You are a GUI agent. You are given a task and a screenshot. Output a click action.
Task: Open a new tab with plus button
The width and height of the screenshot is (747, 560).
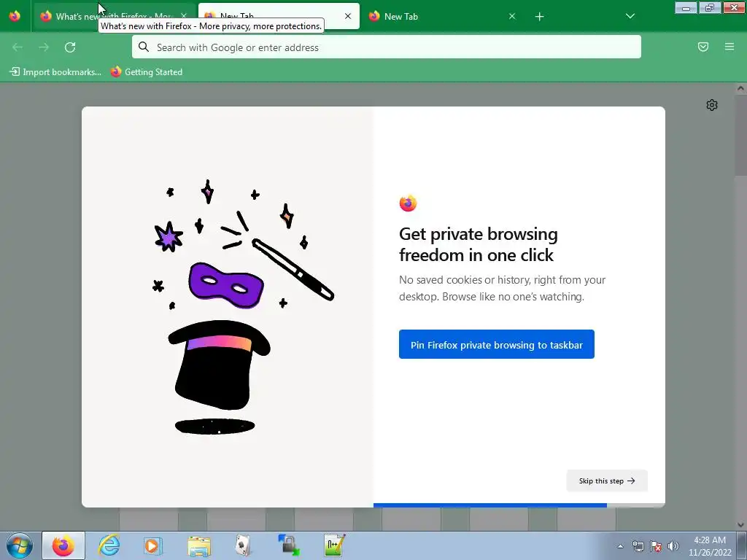coord(539,17)
